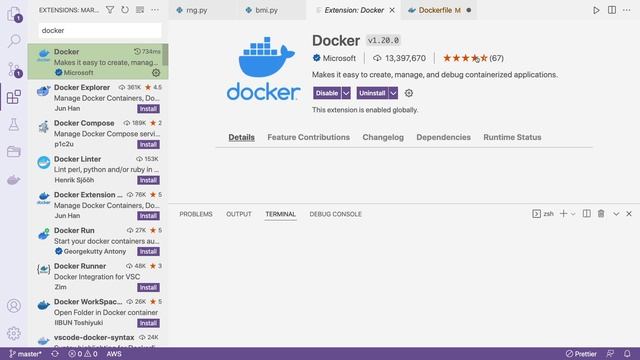Open the remote explorer folder icon

tap(14, 152)
